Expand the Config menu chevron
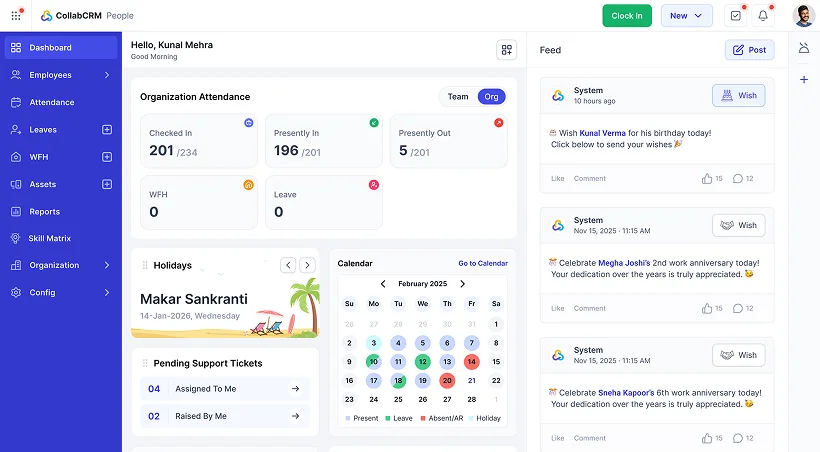820x452 pixels. coord(107,292)
